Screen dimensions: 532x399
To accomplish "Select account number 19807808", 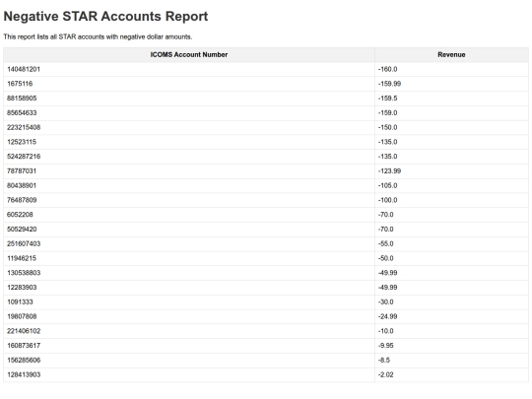I will point(22,316).
